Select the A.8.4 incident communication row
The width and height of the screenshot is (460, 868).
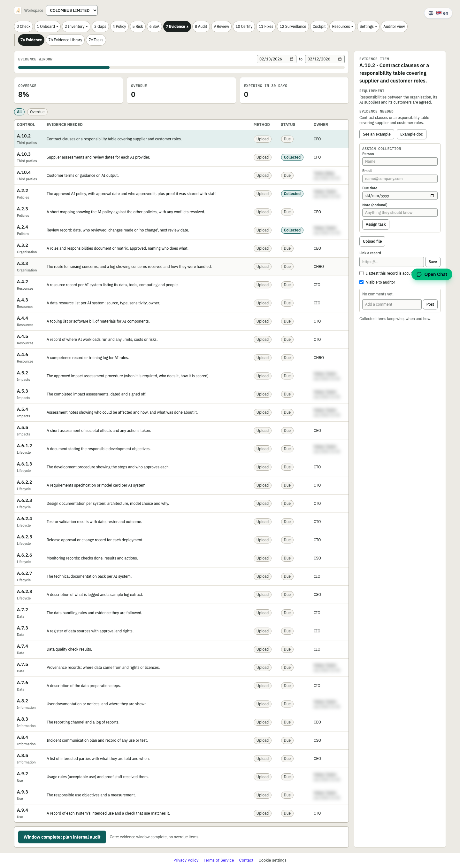(181, 740)
